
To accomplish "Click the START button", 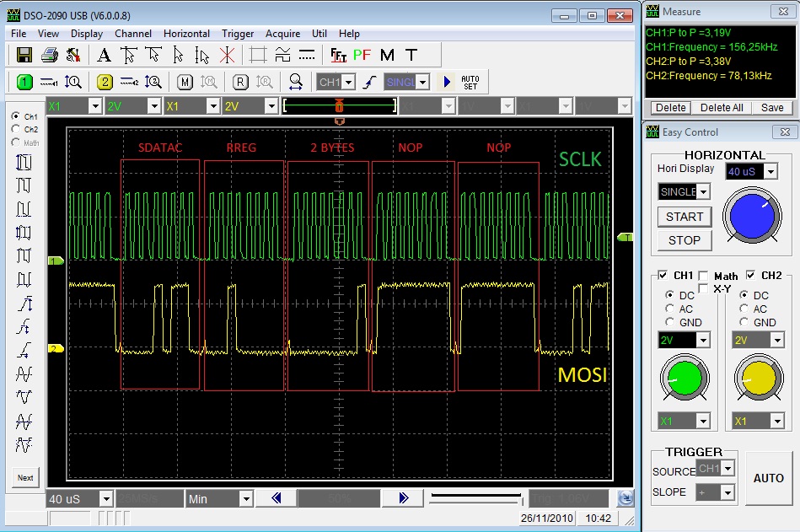I will (685, 217).
